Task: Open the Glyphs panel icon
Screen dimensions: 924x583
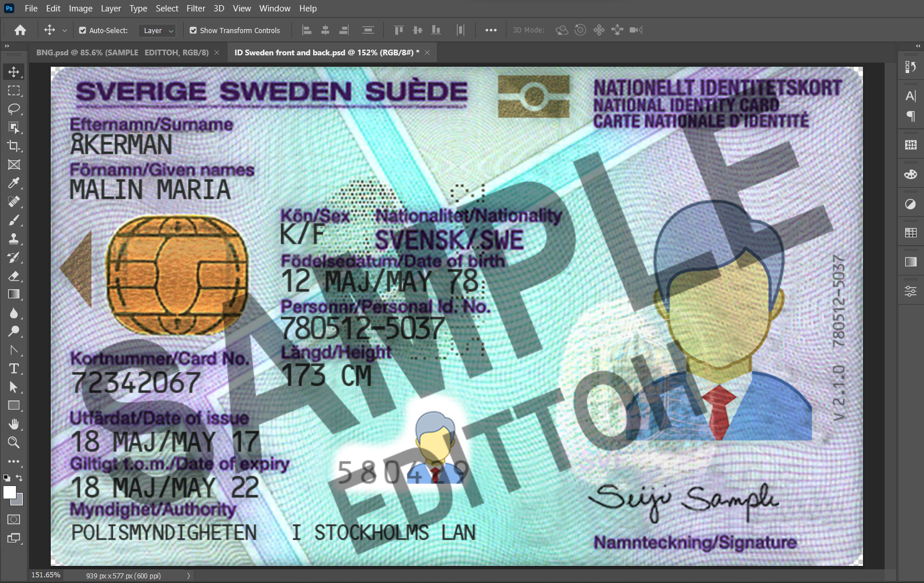Action: 911,145
